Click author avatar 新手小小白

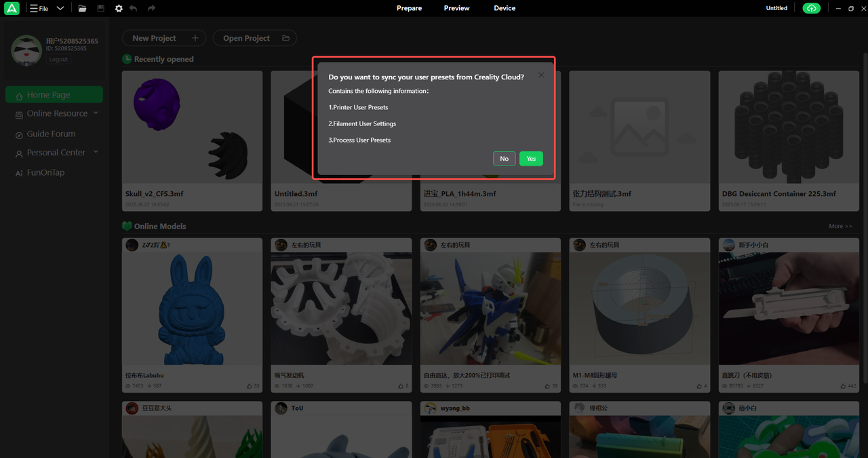728,245
